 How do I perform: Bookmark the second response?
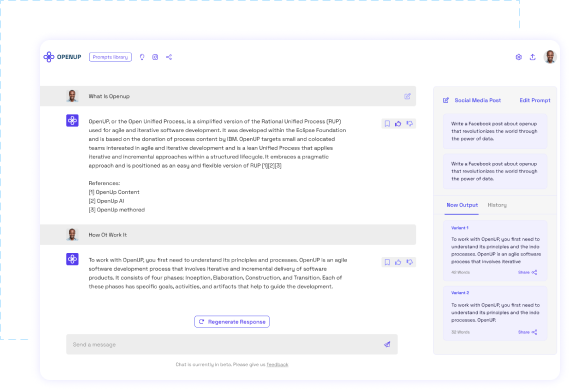point(387,262)
